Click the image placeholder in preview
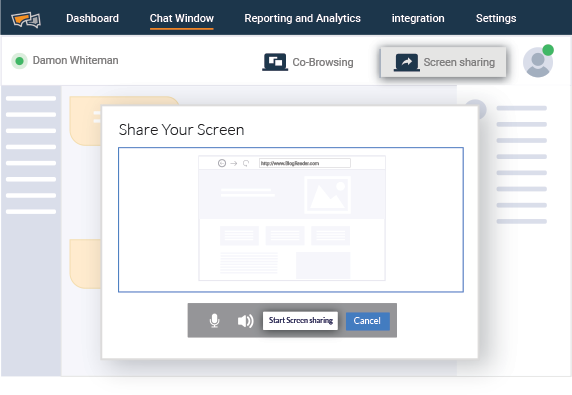Screen dimensions: 572x395 point(328,195)
